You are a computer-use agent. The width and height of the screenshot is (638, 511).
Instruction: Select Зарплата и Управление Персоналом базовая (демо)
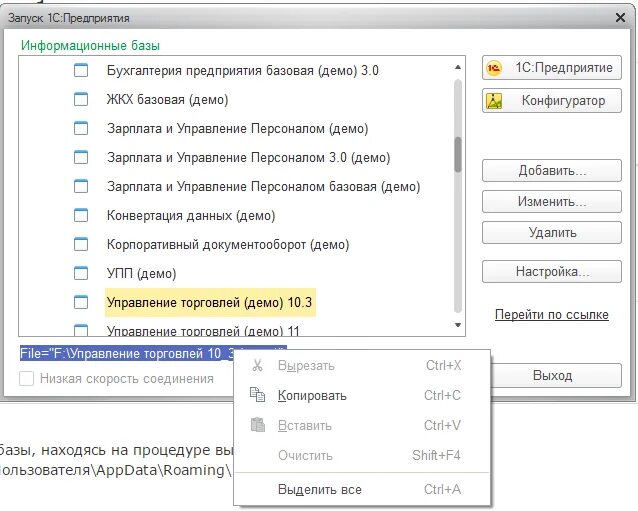point(263,186)
